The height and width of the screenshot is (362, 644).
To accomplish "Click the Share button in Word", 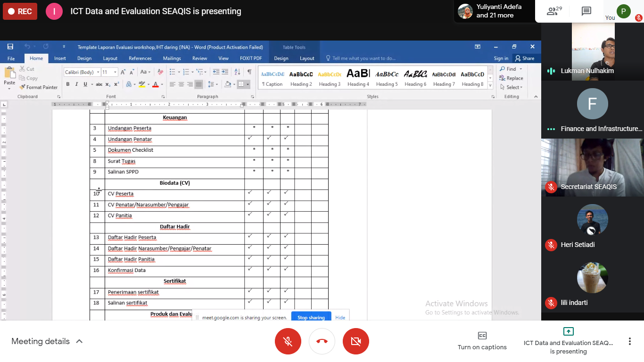I will tap(525, 58).
